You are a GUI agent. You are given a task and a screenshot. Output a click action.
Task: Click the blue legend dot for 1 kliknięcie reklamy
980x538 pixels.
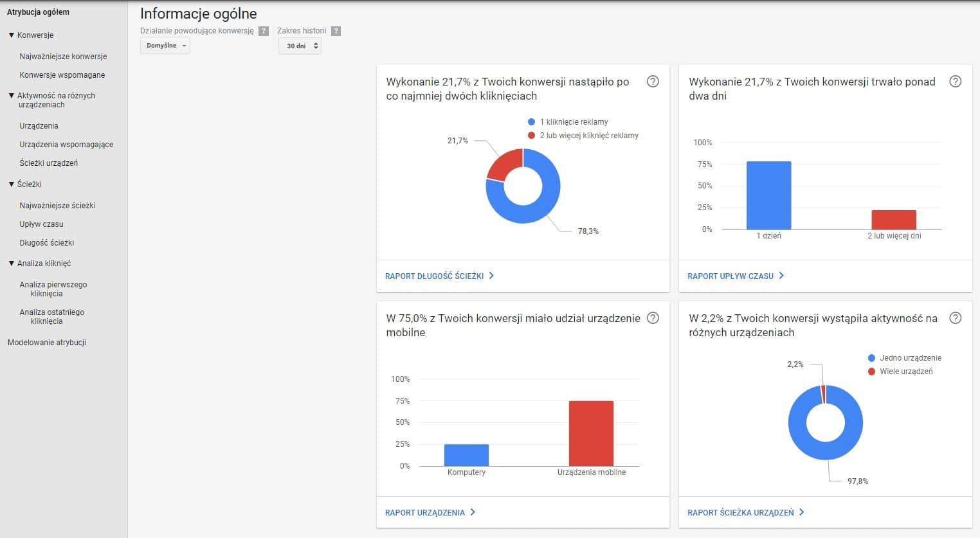[x=531, y=122]
